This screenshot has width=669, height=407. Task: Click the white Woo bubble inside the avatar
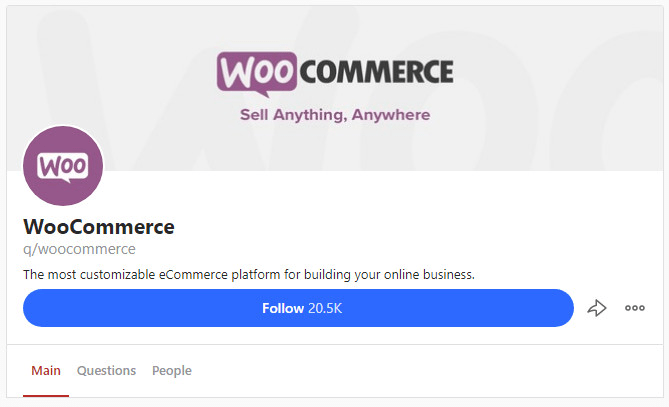pyautogui.click(x=63, y=167)
